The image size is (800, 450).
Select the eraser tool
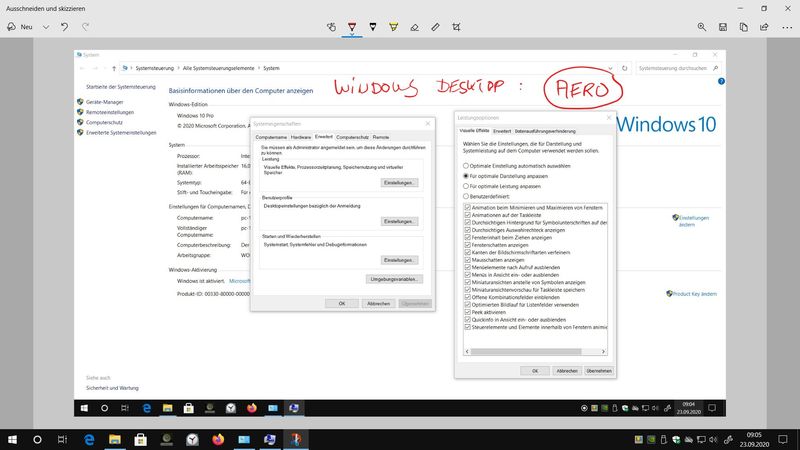(414, 27)
